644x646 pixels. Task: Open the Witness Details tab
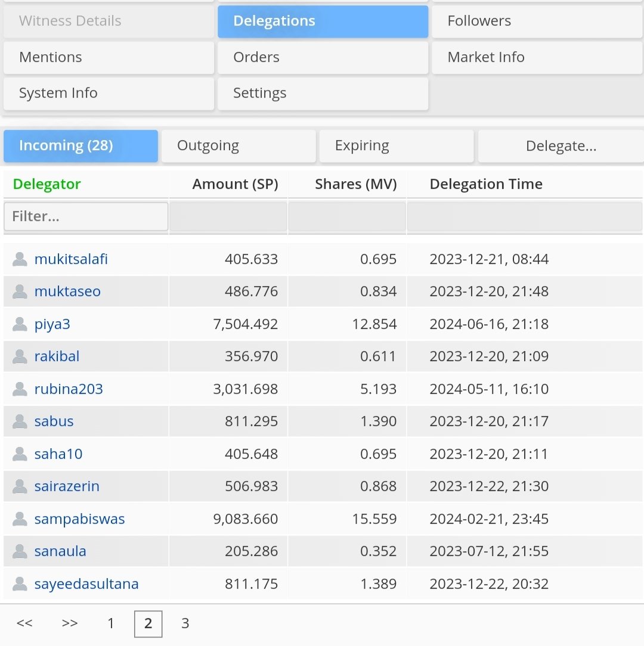[x=109, y=21]
